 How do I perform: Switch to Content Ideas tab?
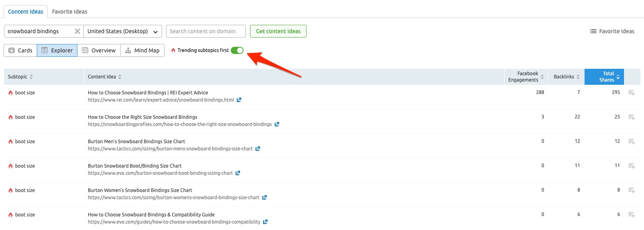(x=26, y=12)
